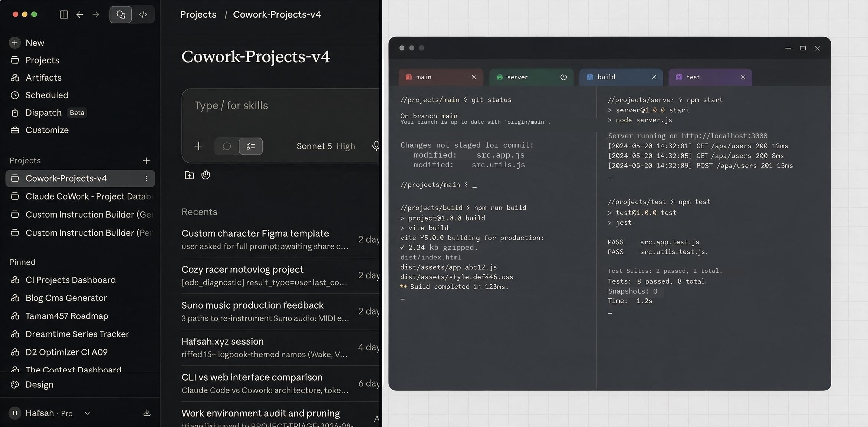
Task: Open Projects in the sidebar
Action: (35, 60)
